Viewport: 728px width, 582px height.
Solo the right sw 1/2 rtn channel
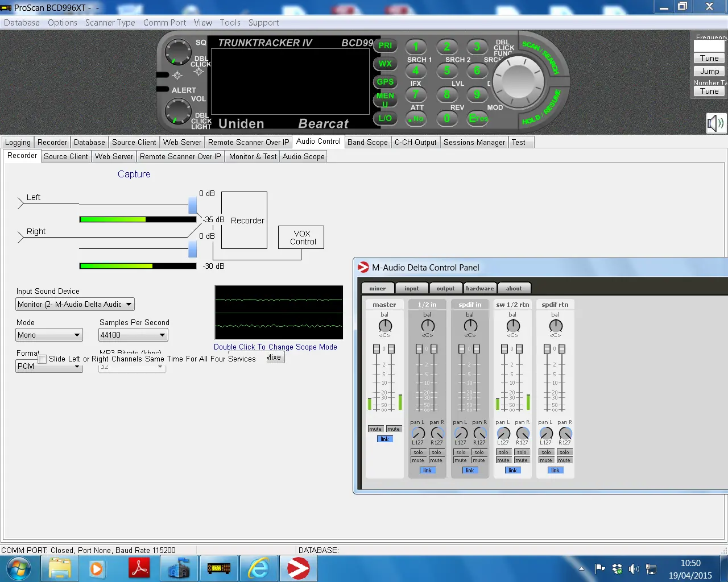[522, 452]
